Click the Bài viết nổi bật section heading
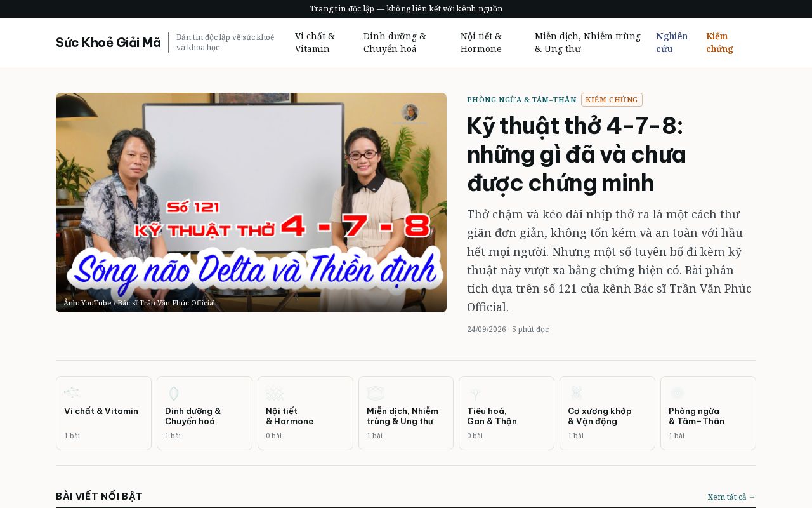 click(99, 497)
